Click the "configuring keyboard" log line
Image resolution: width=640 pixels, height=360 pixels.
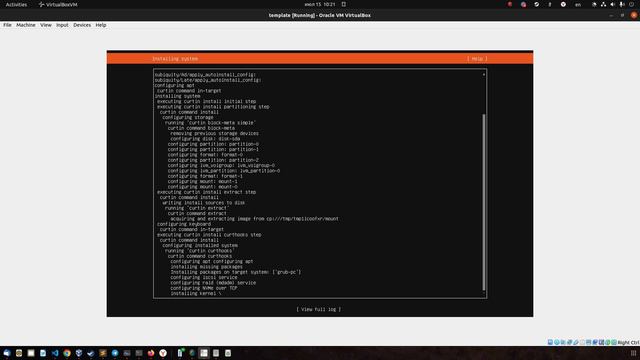(x=184, y=224)
